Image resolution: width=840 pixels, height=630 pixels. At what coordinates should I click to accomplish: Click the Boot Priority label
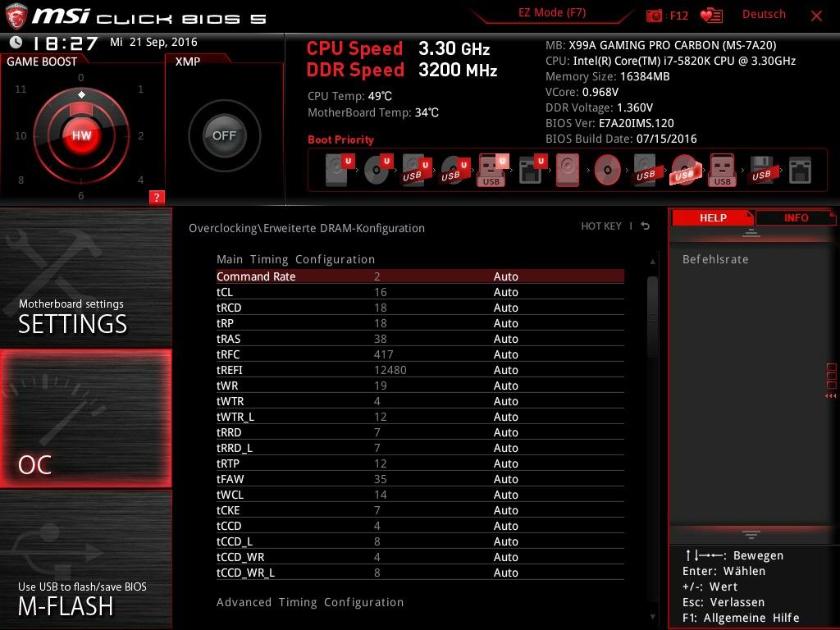340,139
